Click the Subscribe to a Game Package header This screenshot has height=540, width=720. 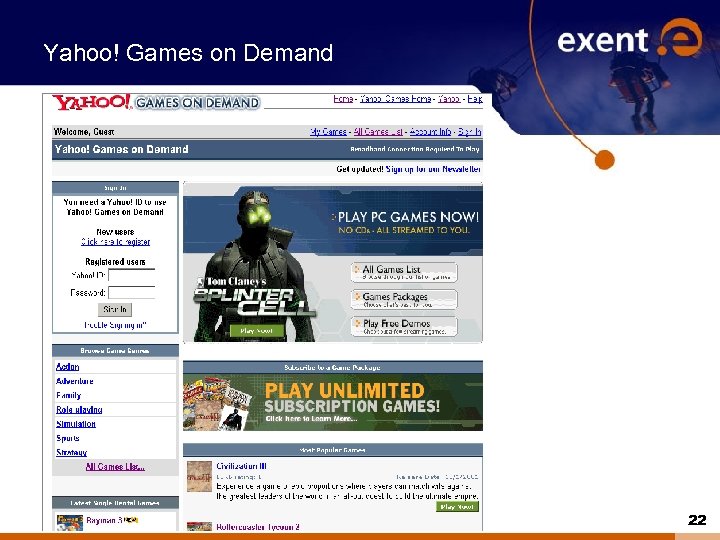[333, 367]
